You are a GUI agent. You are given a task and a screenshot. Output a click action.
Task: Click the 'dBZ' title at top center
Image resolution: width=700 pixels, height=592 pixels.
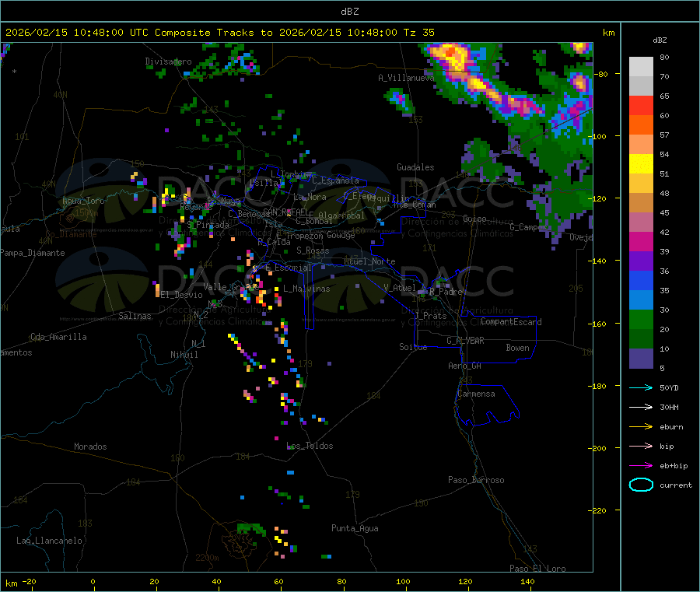coord(349,12)
